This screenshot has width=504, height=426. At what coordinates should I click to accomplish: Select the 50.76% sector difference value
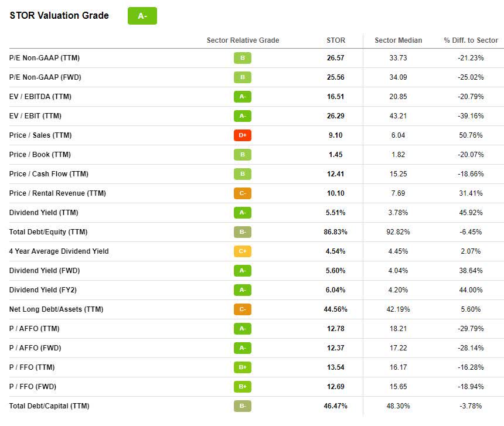(471, 135)
